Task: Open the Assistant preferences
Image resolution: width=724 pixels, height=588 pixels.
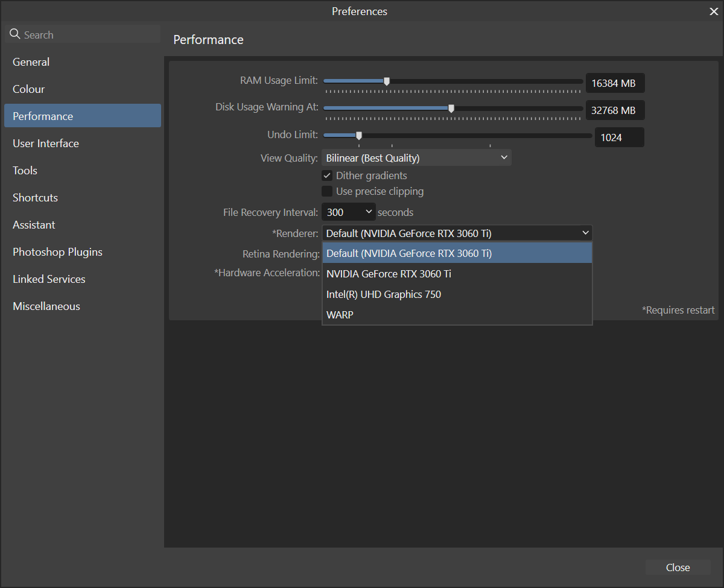Action: 34,224
